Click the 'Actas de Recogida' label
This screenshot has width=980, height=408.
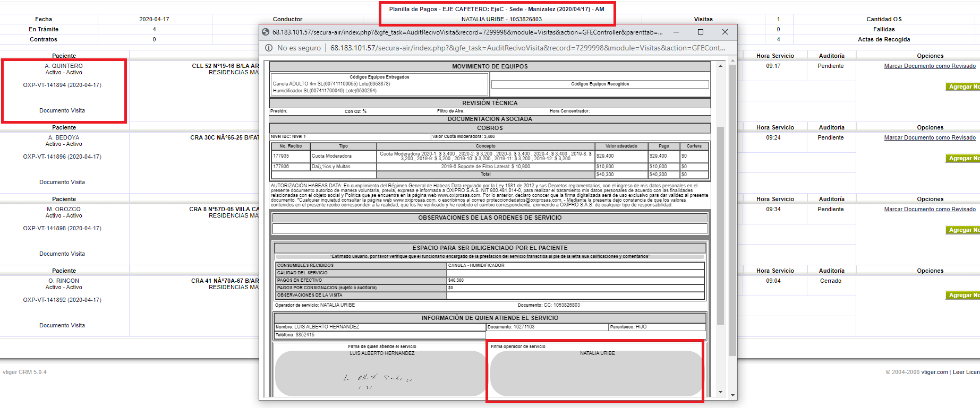[x=884, y=39]
